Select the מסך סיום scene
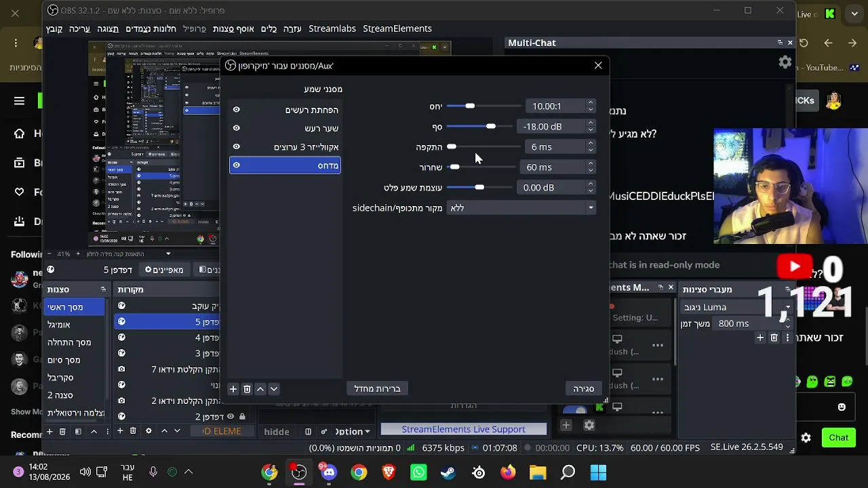The image size is (868, 488). 75,360
